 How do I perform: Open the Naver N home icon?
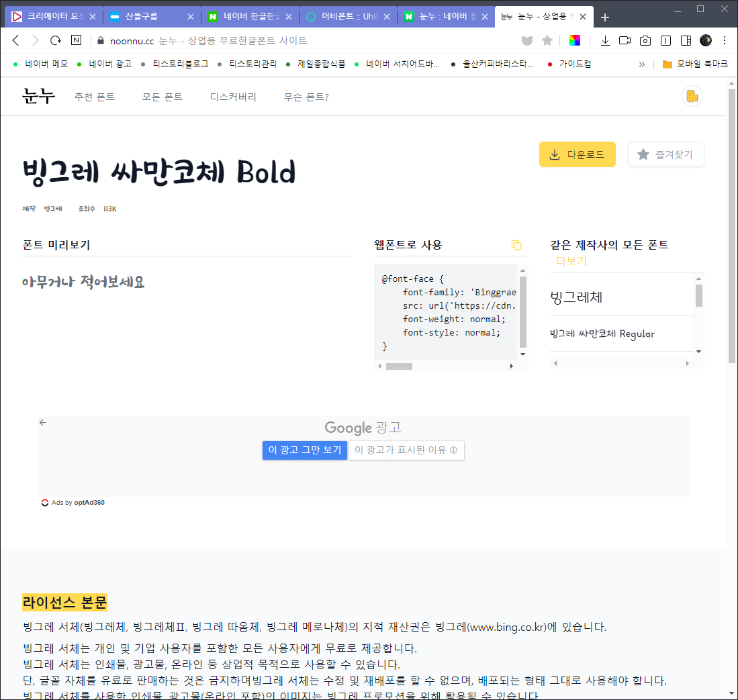pyautogui.click(x=77, y=40)
